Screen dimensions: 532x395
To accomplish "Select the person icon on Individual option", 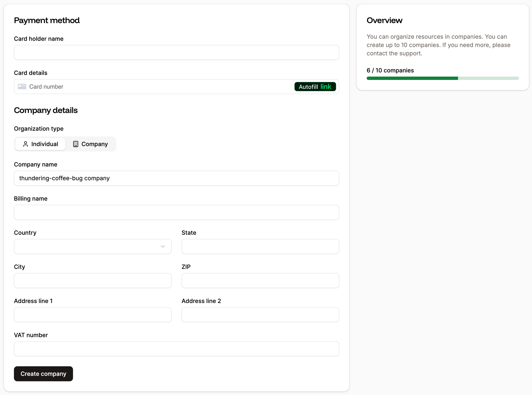I will tap(26, 144).
